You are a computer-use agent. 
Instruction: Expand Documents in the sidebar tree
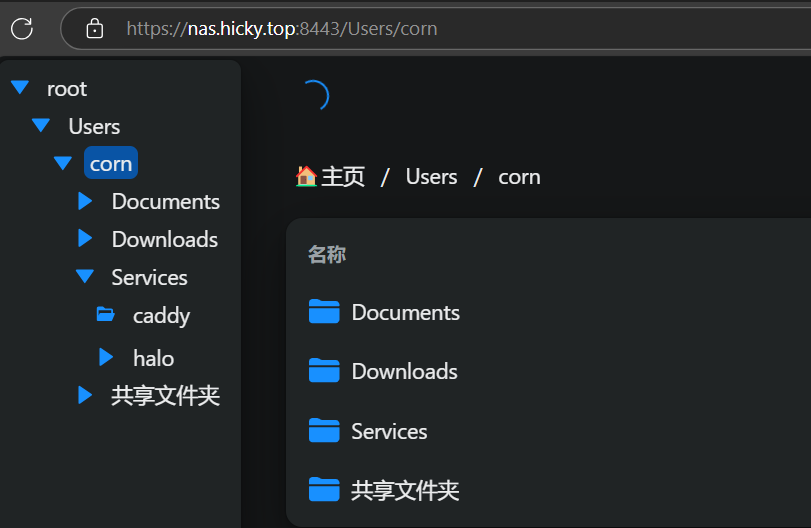[x=85, y=201]
